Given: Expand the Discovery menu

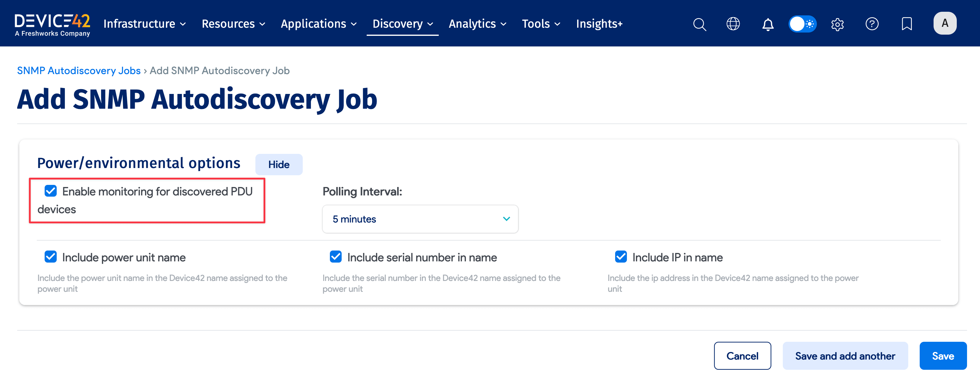Looking at the screenshot, I should (403, 24).
